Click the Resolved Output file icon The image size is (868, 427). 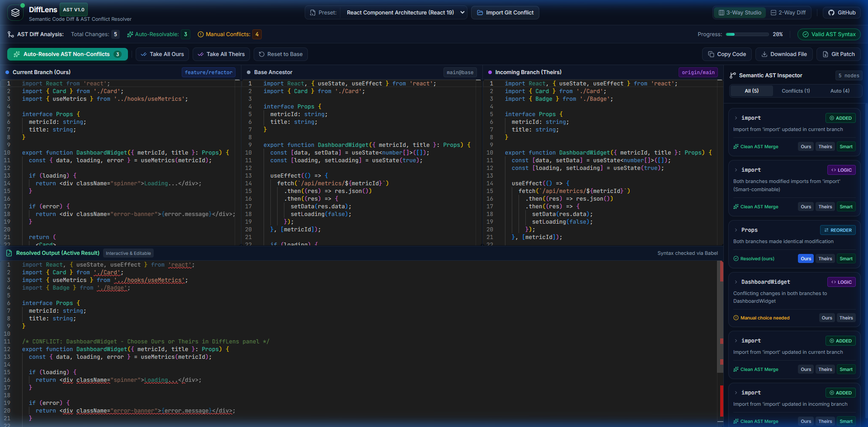(x=9, y=253)
